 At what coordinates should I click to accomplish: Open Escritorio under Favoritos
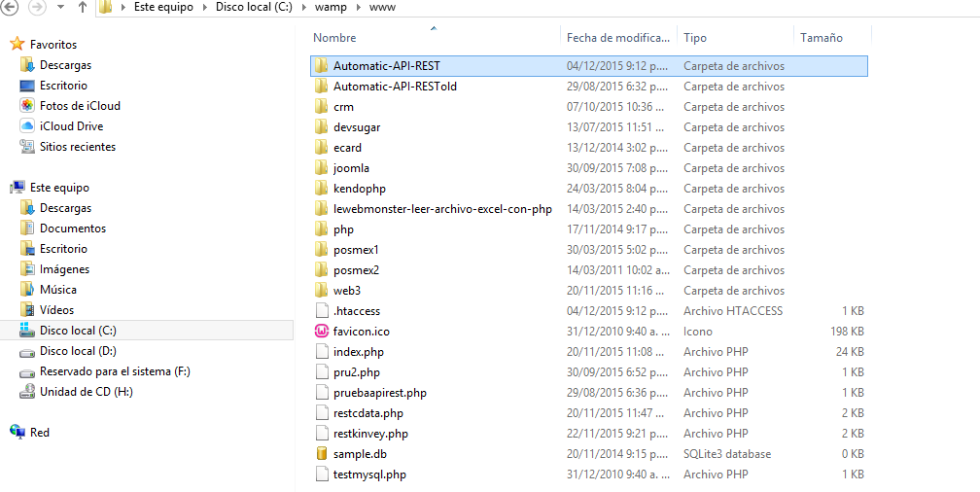click(x=63, y=86)
